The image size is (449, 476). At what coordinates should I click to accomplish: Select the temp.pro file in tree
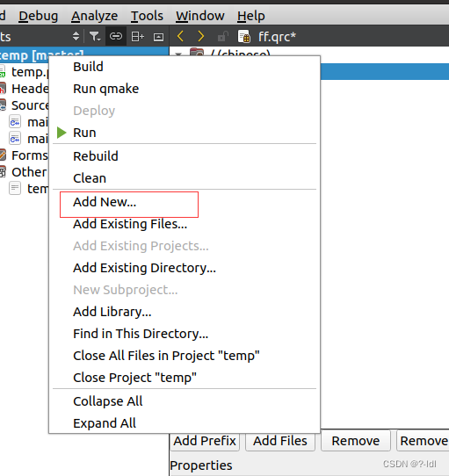(25, 72)
